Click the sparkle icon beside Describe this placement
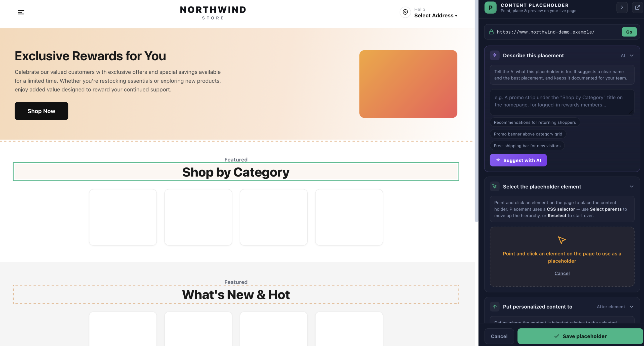The image size is (644, 346). (x=495, y=55)
